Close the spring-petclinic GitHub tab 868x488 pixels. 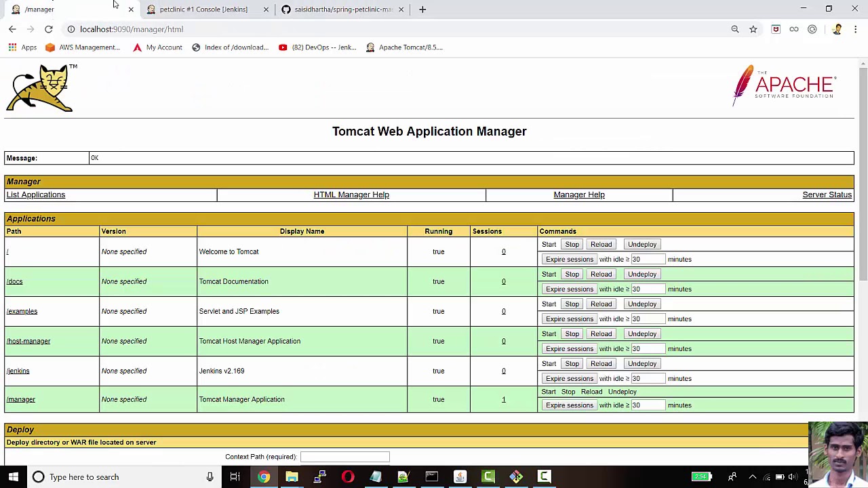tap(401, 9)
